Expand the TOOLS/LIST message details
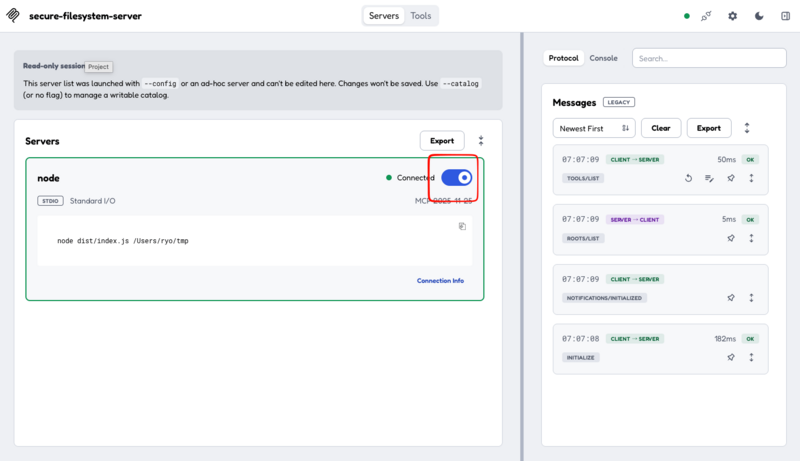The height and width of the screenshot is (461, 800). point(751,178)
